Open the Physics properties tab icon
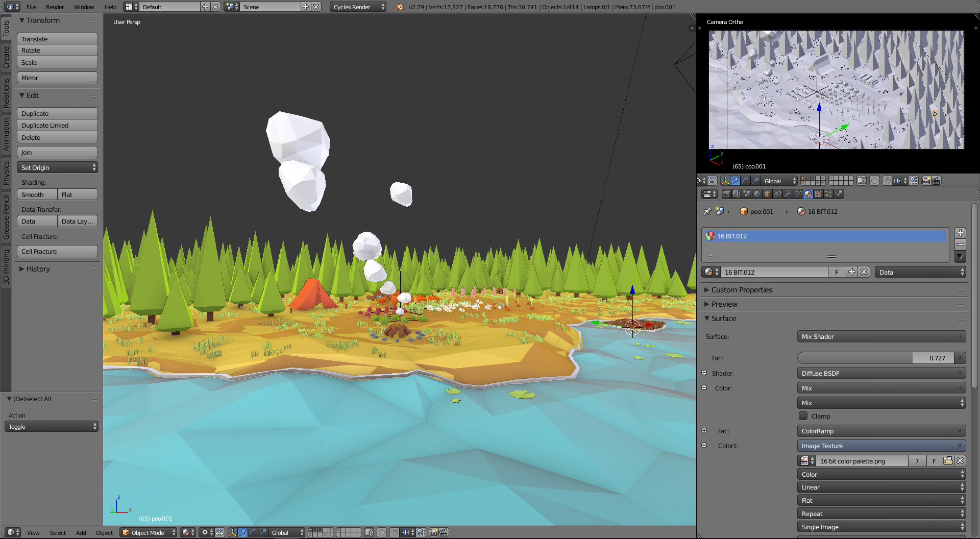The image size is (980, 539). pyautogui.click(x=839, y=194)
